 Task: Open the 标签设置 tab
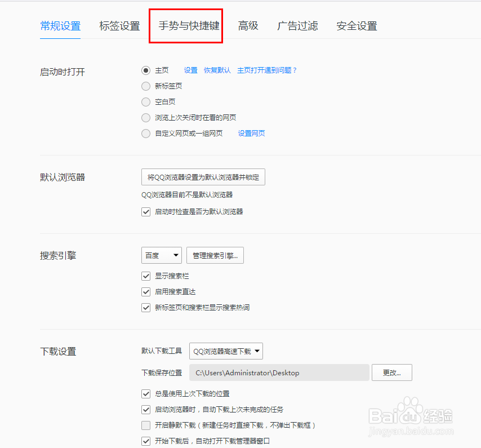pos(119,26)
